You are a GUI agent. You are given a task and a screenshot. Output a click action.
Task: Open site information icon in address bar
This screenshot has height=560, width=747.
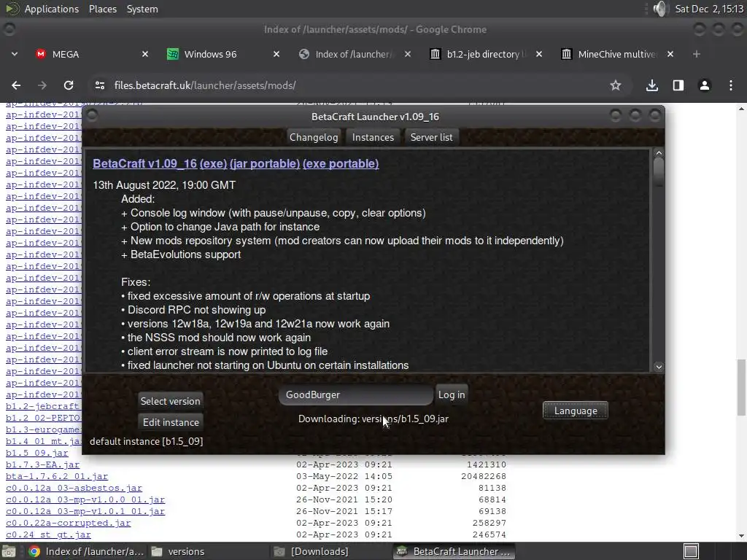pyautogui.click(x=99, y=85)
